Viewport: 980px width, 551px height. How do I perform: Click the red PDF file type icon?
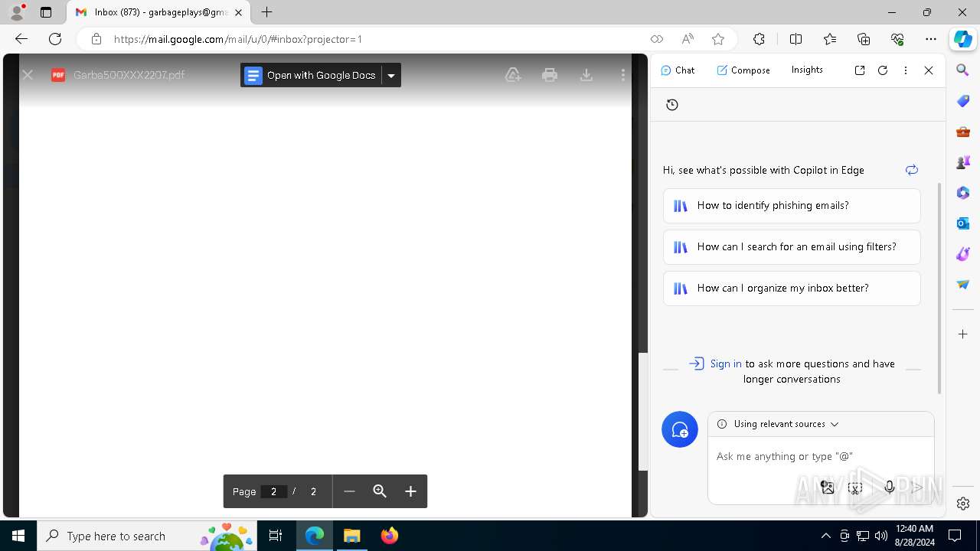point(57,75)
